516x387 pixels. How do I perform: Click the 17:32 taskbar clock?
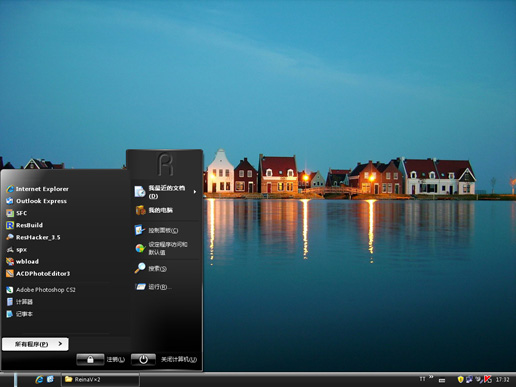click(x=502, y=380)
